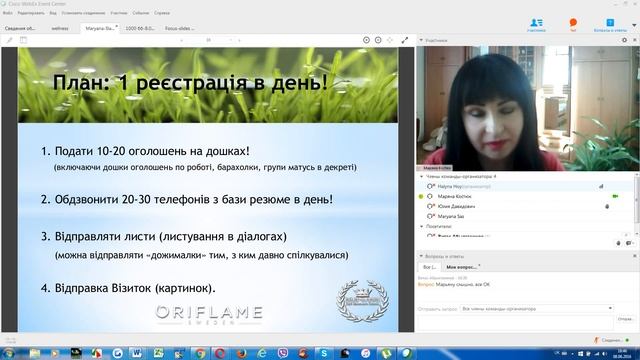Open the question recipient dropdown

pos(537,309)
